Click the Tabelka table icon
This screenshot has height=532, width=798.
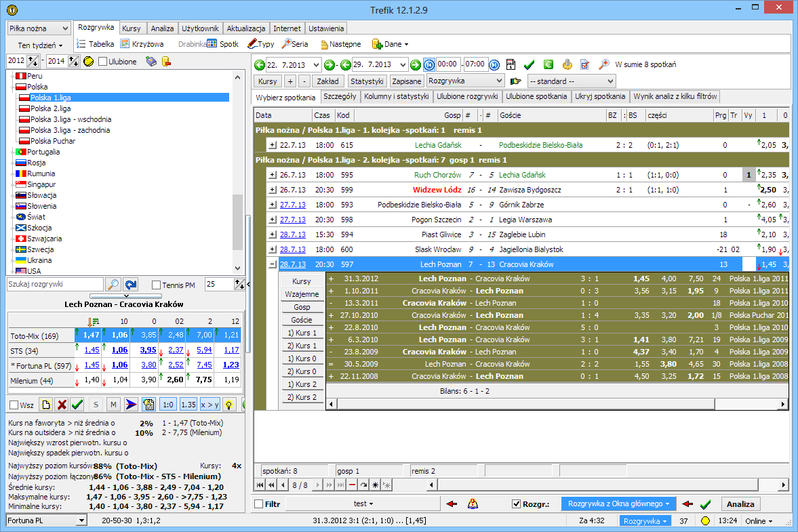[x=81, y=44]
